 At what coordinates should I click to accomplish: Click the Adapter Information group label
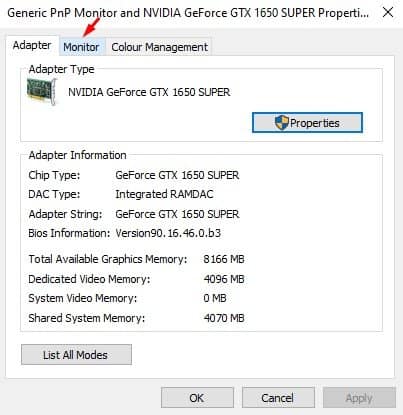[x=77, y=155]
